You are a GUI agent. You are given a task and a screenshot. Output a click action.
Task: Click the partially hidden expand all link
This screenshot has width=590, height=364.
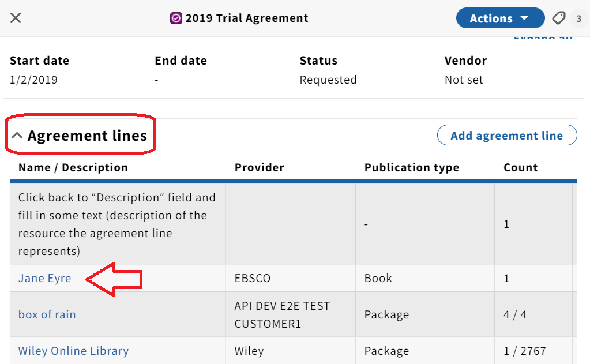click(x=543, y=37)
